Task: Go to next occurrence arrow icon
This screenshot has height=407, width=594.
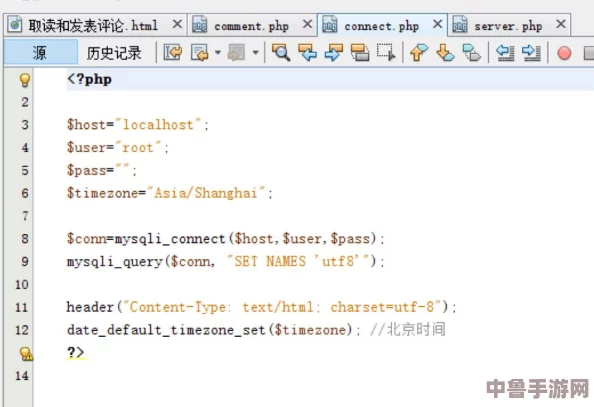Action: (333, 52)
